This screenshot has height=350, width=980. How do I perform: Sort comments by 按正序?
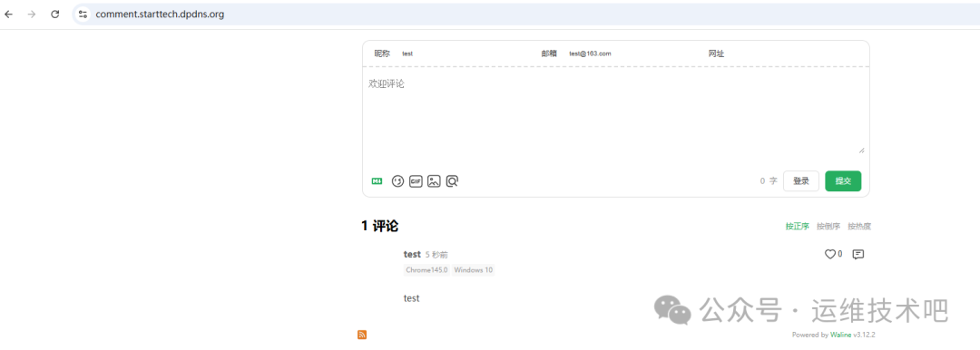click(x=798, y=227)
